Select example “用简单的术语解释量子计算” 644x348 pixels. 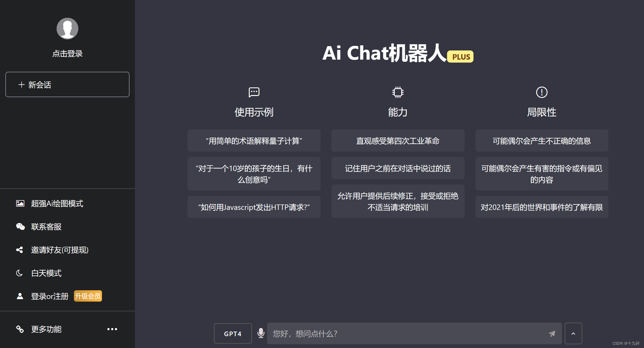[x=254, y=141]
